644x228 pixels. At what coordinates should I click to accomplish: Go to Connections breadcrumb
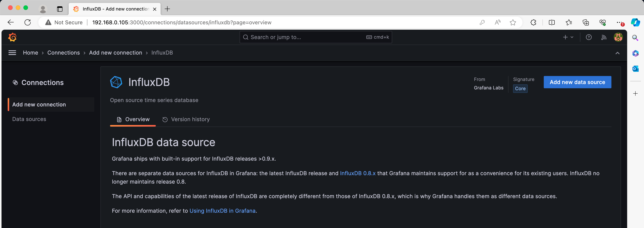click(63, 53)
